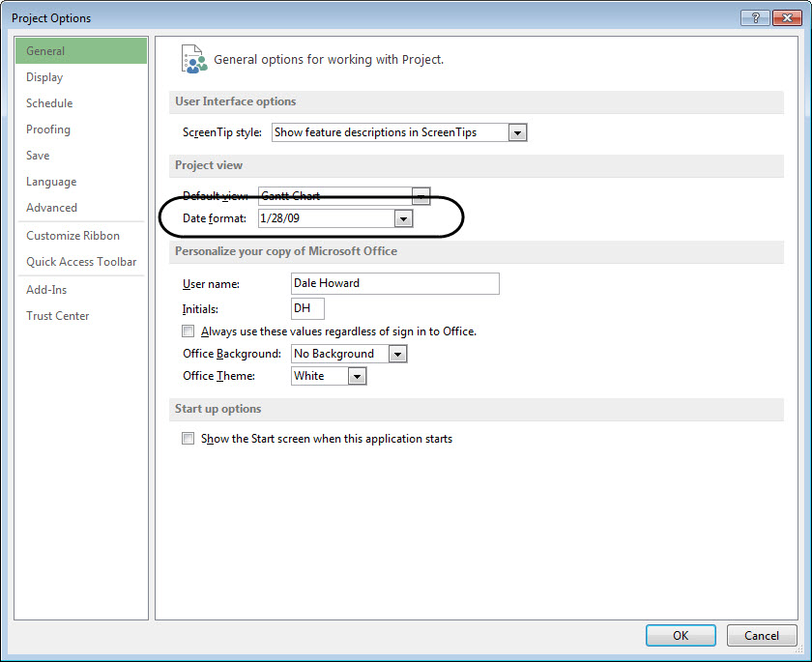Screen dimensions: 812x662
Task: Open Trust Center settings
Action: 81,316
